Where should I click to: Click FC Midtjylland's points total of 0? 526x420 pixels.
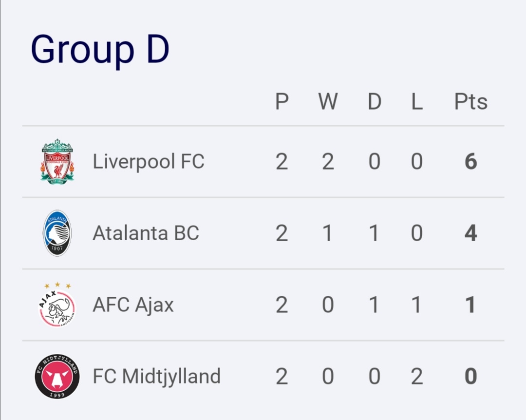[470, 377]
